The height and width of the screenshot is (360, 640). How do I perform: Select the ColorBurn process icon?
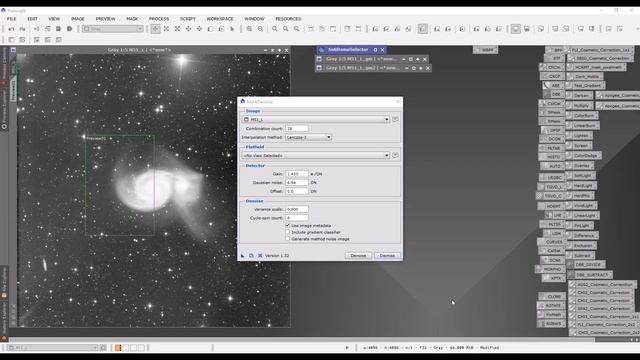point(582,116)
